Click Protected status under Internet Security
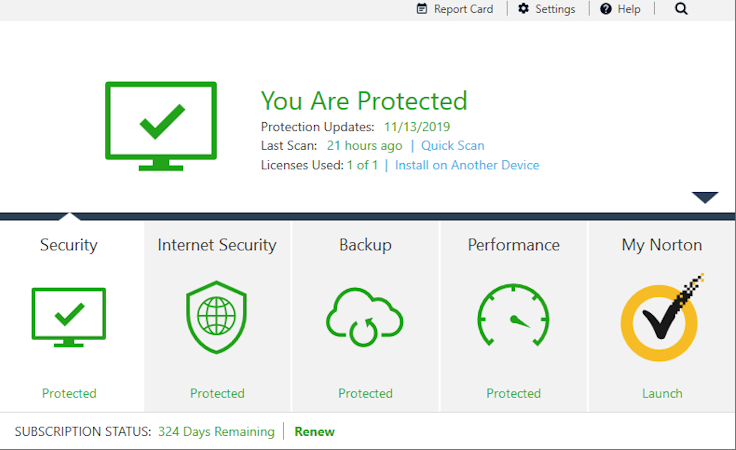736x450 pixels. tap(217, 393)
